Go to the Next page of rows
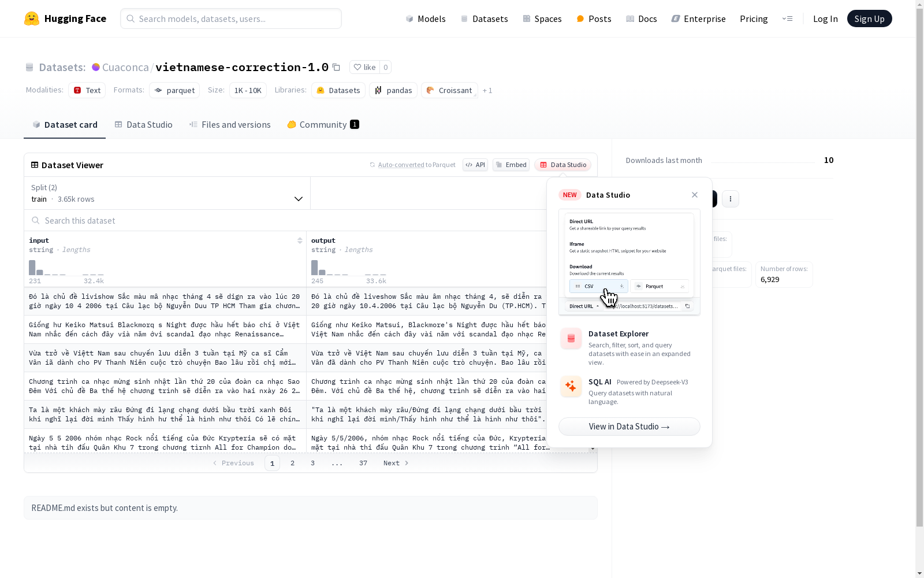The image size is (924, 578). 396,463
